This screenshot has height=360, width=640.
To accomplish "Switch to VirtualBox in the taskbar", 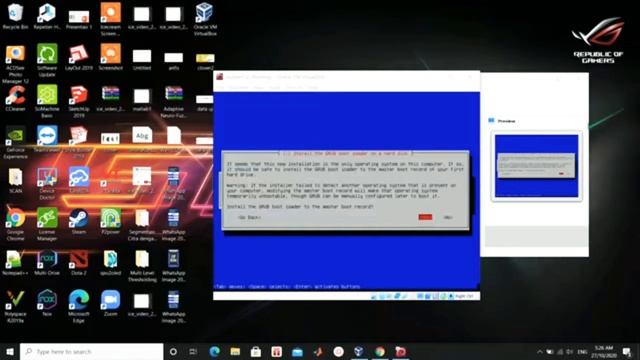I will [359, 351].
